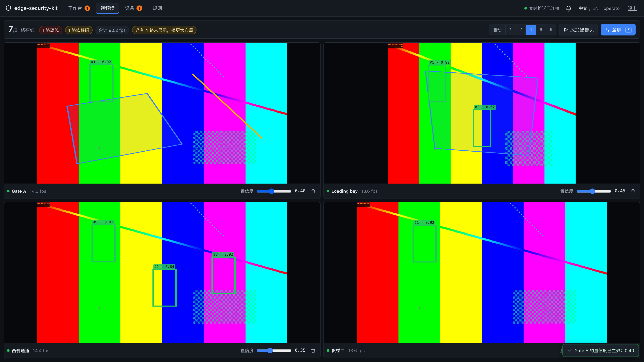Viewport: 644px width, 362px height.
Task: Click the edge-security-kit shield logo
Action: click(x=8, y=8)
